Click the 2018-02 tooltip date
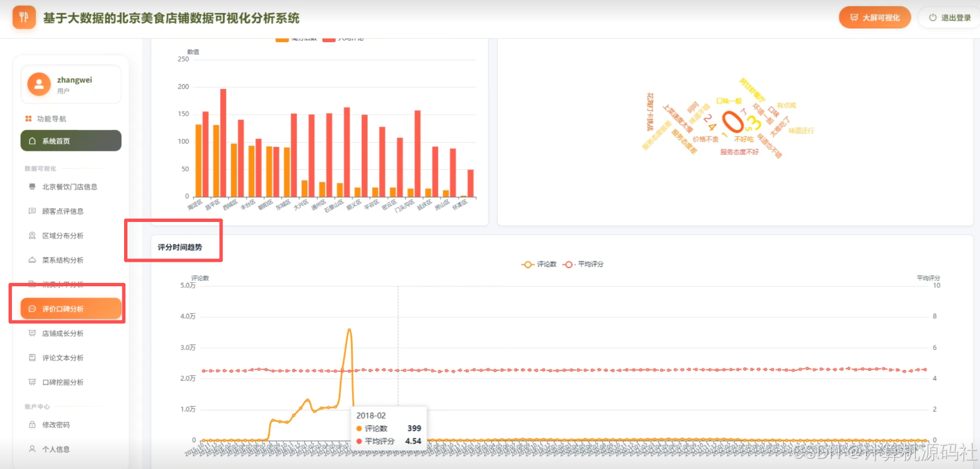The width and height of the screenshot is (980, 469). (371, 415)
